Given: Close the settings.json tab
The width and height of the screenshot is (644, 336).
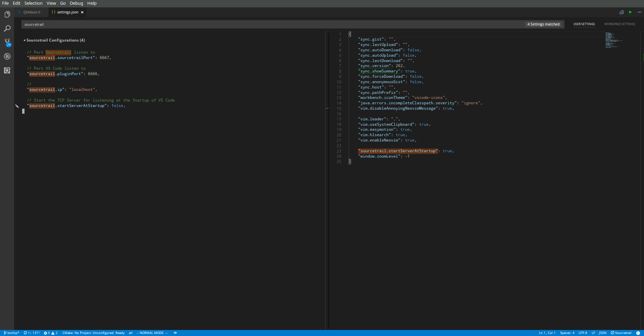Looking at the screenshot, I should coord(82,12).
